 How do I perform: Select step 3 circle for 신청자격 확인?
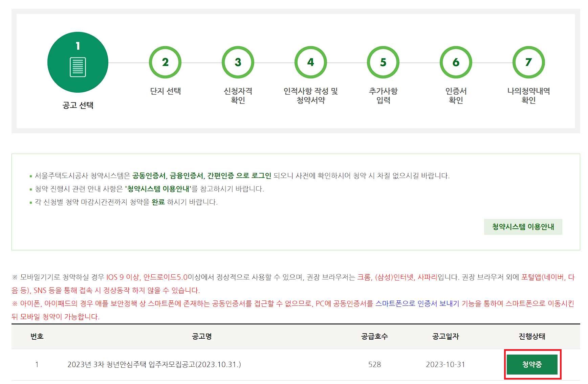point(238,62)
